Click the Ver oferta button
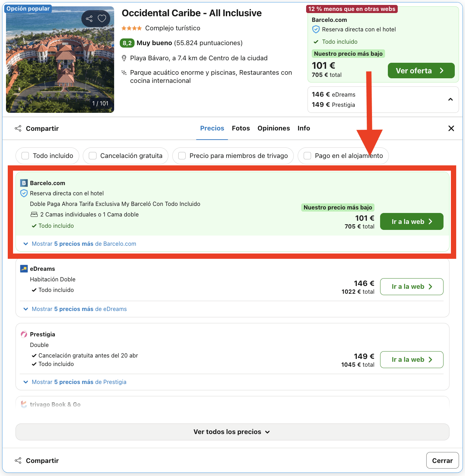Viewport: 465px width, 476px height. [x=421, y=71]
